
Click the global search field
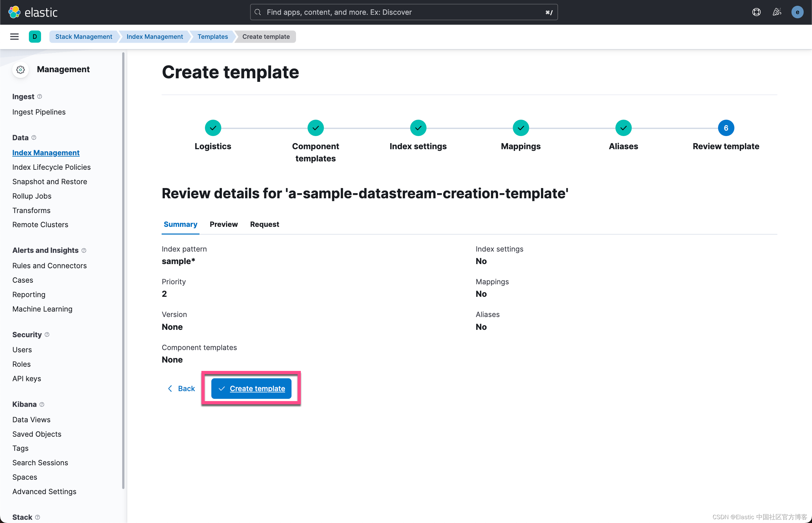click(x=403, y=12)
